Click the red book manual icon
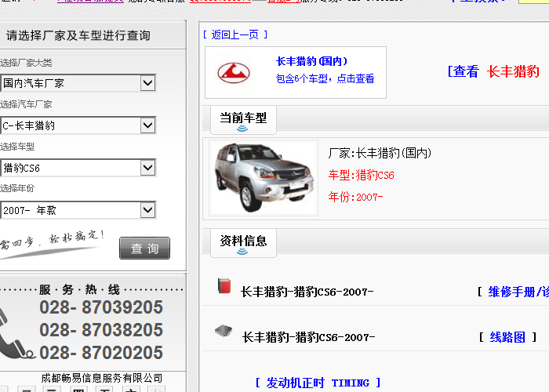This screenshot has height=392, width=549. point(224,285)
